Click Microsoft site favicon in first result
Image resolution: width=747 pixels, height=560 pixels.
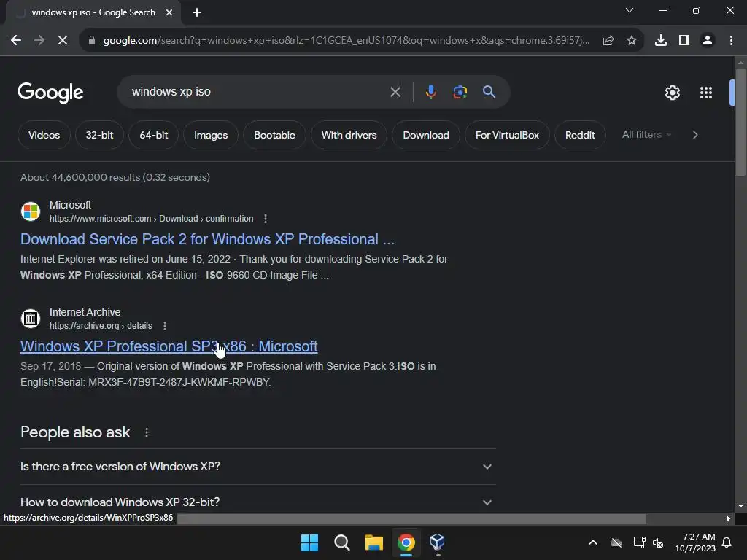coord(31,211)
